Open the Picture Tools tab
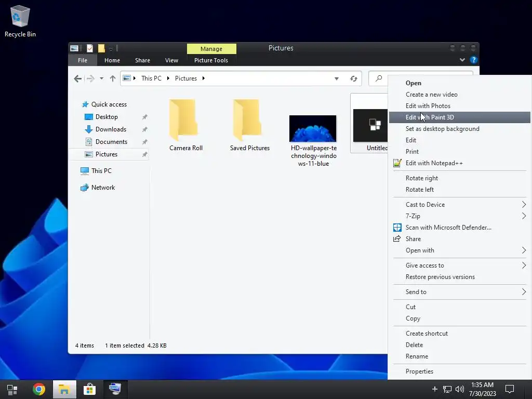The image size is (532, 399). [x=211, y=60]
